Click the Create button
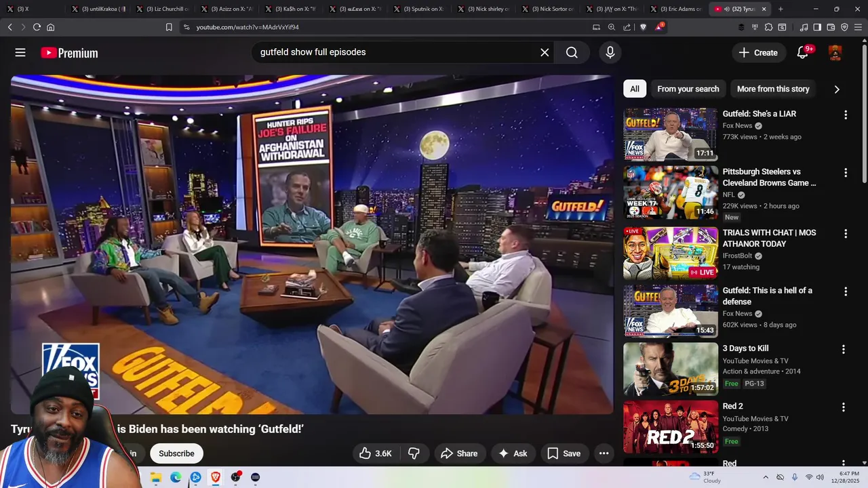Image resolution: width=868 pixels, height=488 pixels. [758, 53]
